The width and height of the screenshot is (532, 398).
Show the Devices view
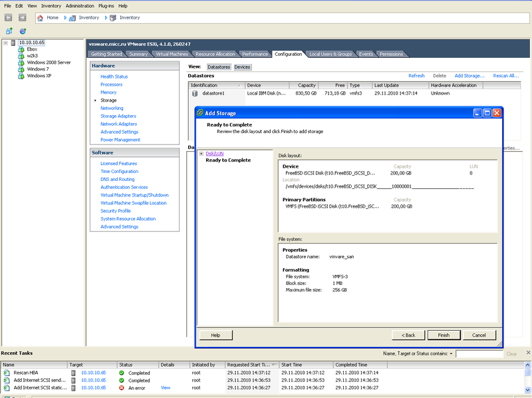pos(242,67)
